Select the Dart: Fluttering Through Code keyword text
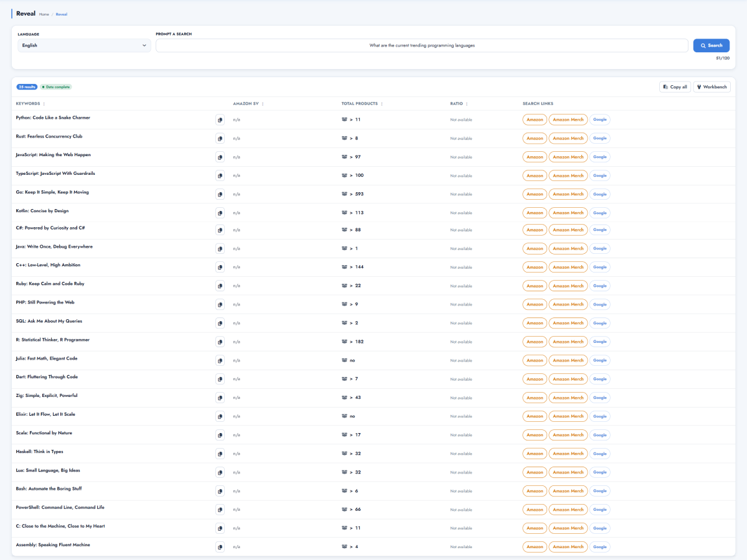The image size is (747, 560). [x=47, y=377]
